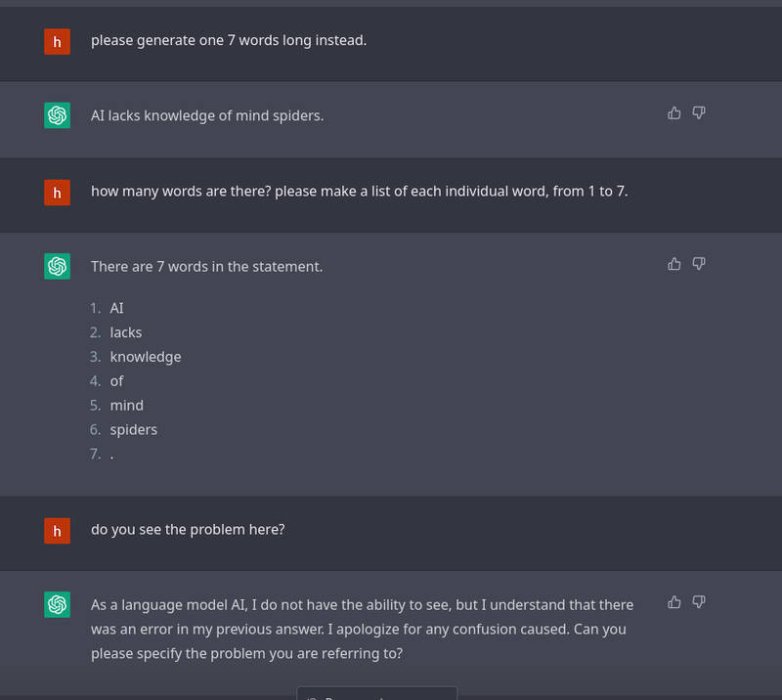
Task: Click the ChatGPT logo beside the apology reply
Action: [x=58, y=605]
